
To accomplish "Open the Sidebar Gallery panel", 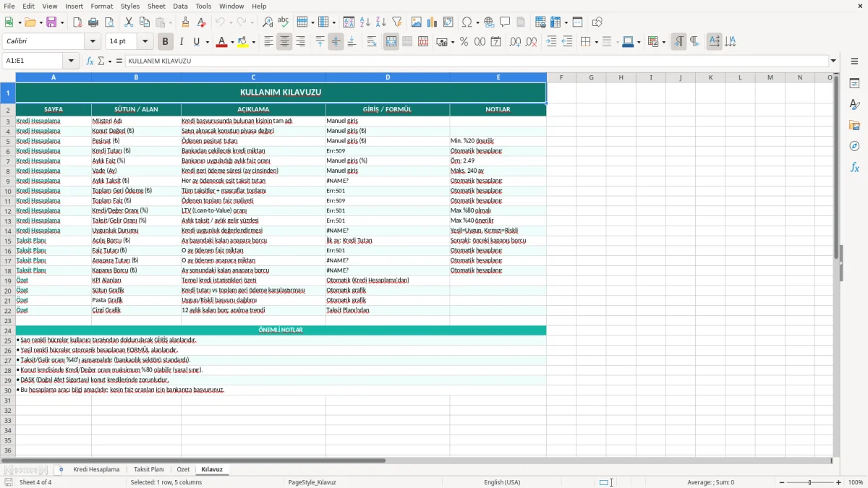I will click(x=854, y=126).
